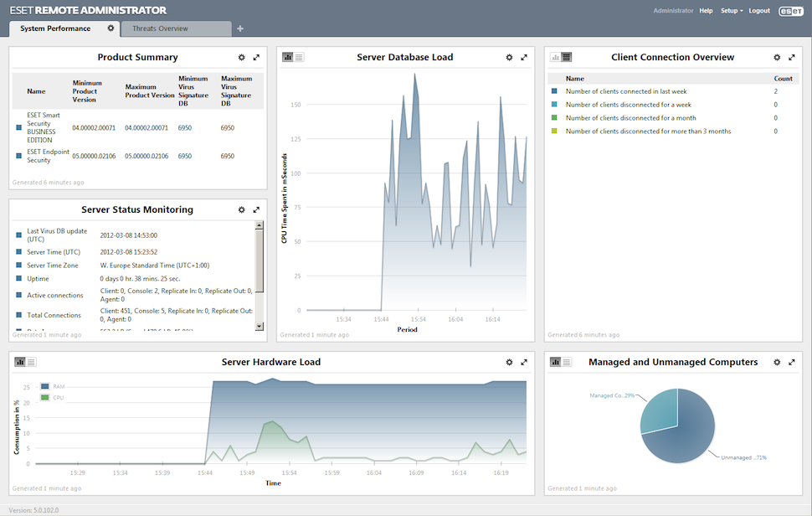The image size is (812, 516).
Task: Click the Logout link
Action: [x=759, y=11]
